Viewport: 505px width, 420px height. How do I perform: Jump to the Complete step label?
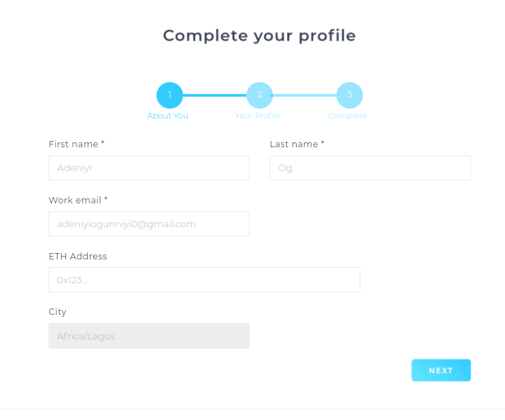[x=347, y=116]
